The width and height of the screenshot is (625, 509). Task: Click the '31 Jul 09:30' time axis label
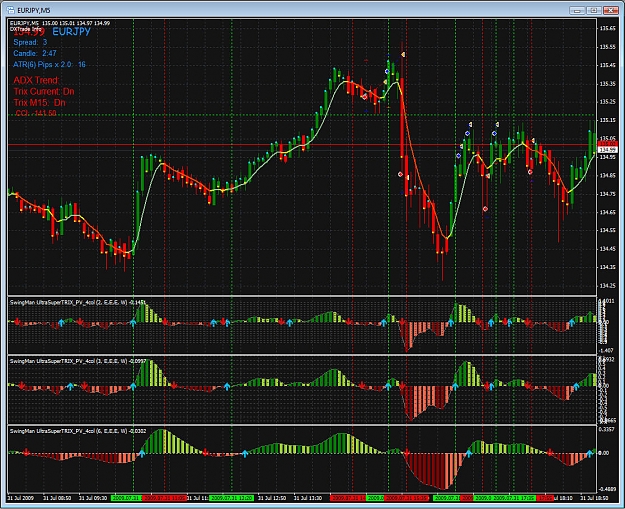93,498
